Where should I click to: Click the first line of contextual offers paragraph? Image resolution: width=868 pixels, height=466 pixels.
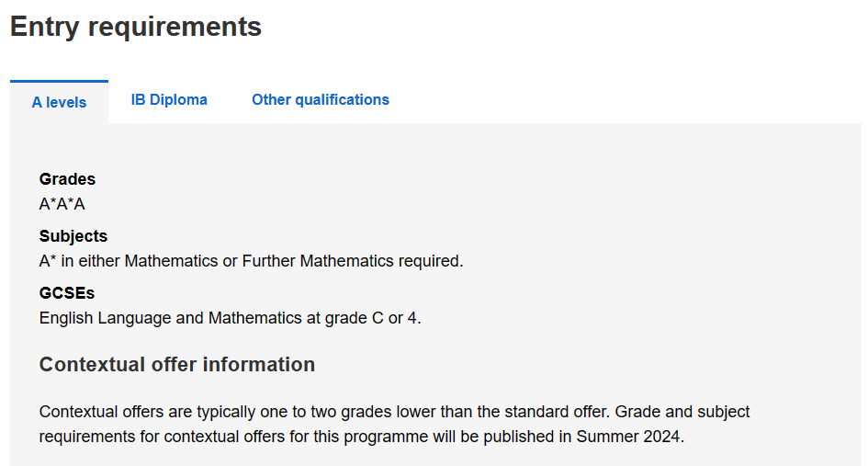394,412
